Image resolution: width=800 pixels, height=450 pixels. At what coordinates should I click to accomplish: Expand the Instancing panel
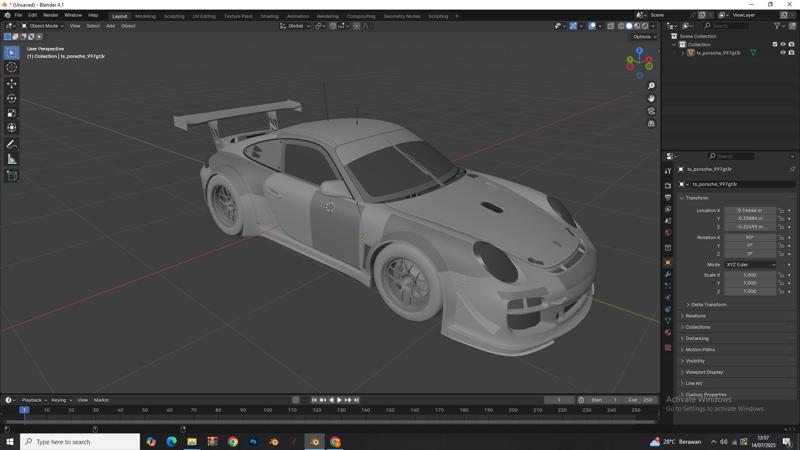point(695,338)
